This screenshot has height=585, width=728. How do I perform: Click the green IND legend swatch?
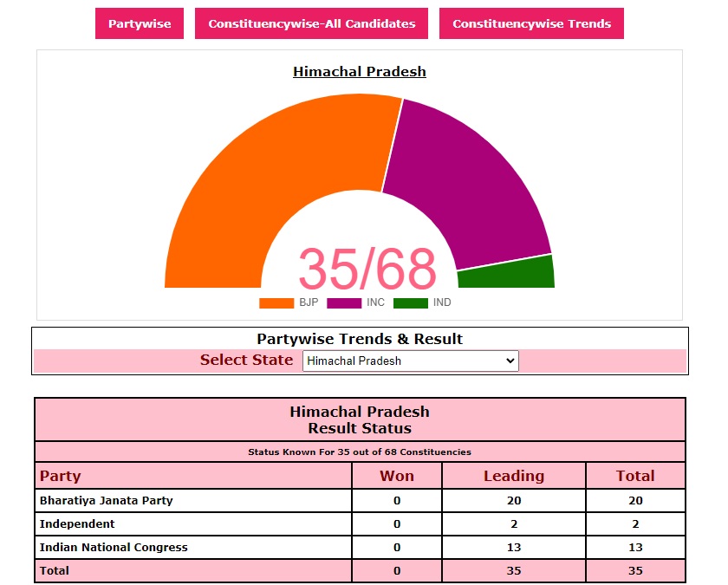(x=410, y=303)
